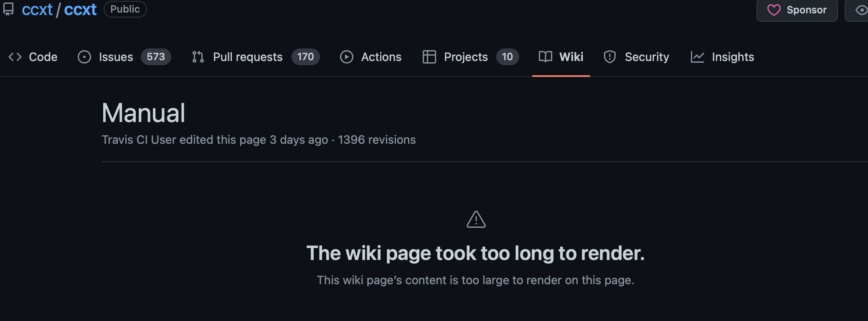This screenshot has height=321, width=868.
Task: Click the graph icon beside Insights
Action: 697,57
